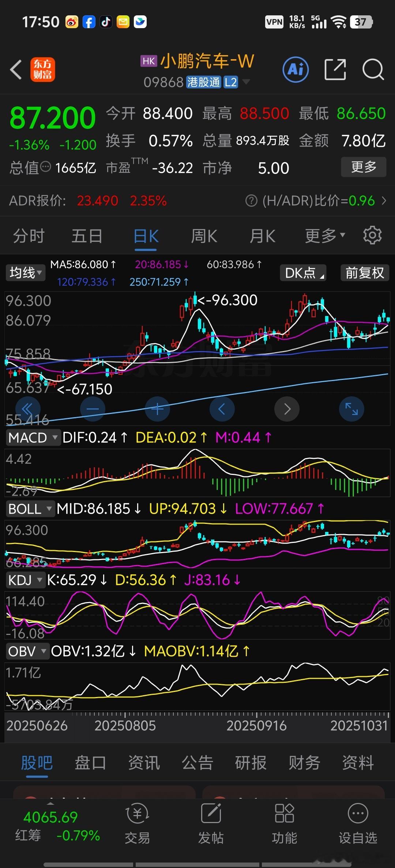Expand chart to fullscreen icon

(x=351, y=409)
